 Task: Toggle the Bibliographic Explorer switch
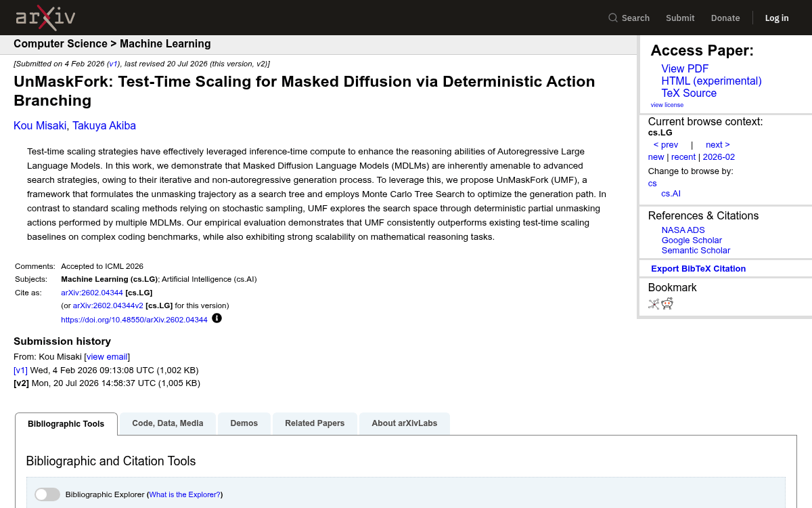click(x=47, y=494)
